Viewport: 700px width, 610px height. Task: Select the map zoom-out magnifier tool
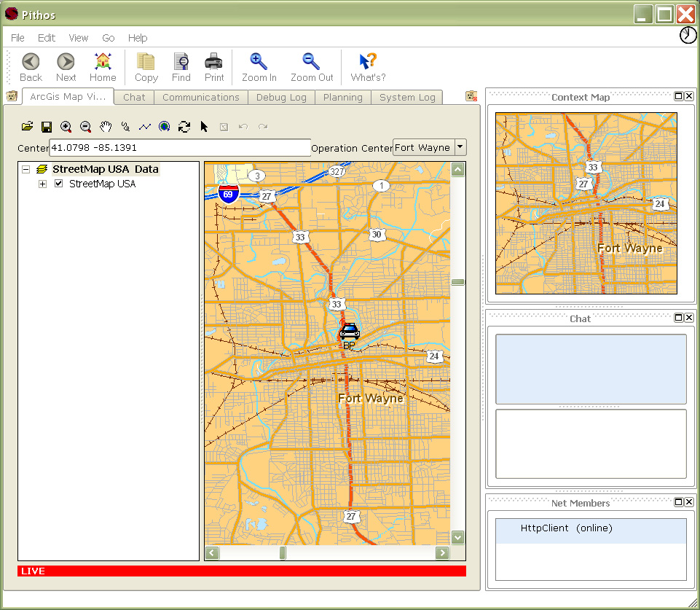85,127
